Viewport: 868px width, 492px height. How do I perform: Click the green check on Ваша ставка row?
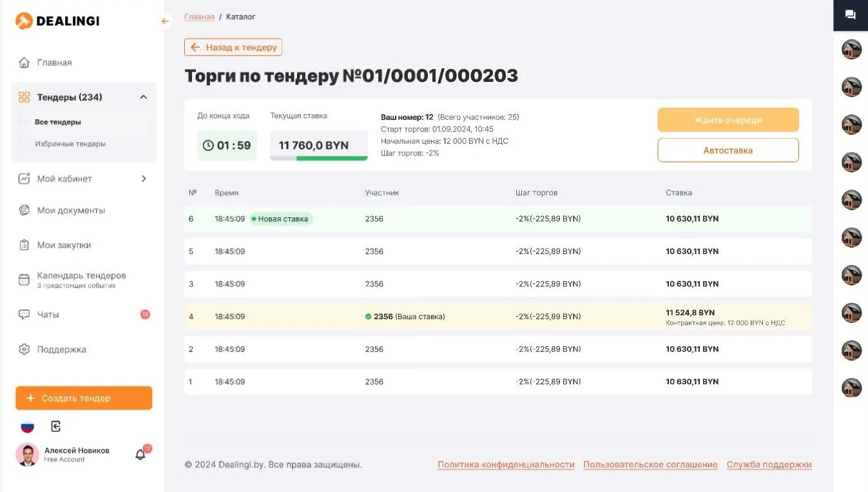pyautogui.click(x=368, y=317)
